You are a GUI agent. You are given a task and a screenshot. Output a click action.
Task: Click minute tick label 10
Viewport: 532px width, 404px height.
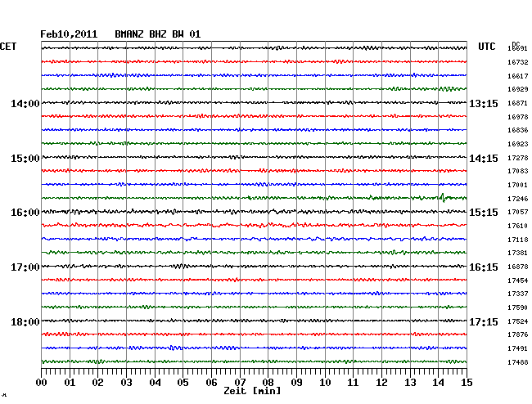pos(325,383)
